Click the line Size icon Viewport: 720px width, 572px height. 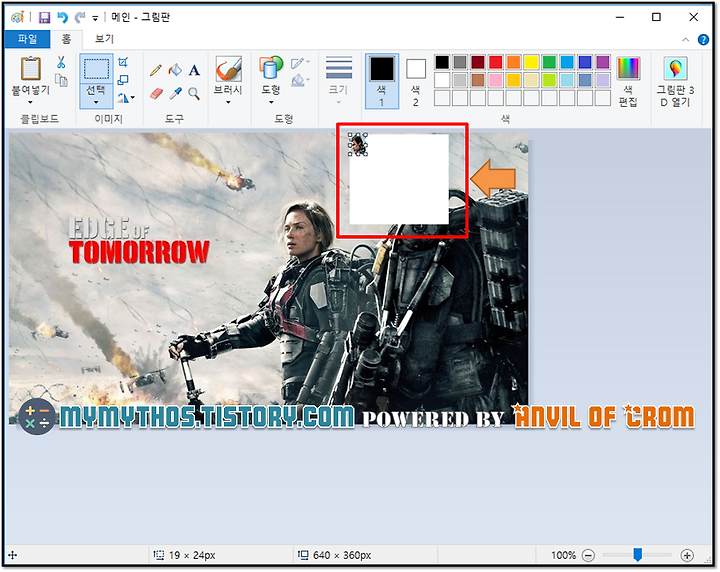click(339, 68)
